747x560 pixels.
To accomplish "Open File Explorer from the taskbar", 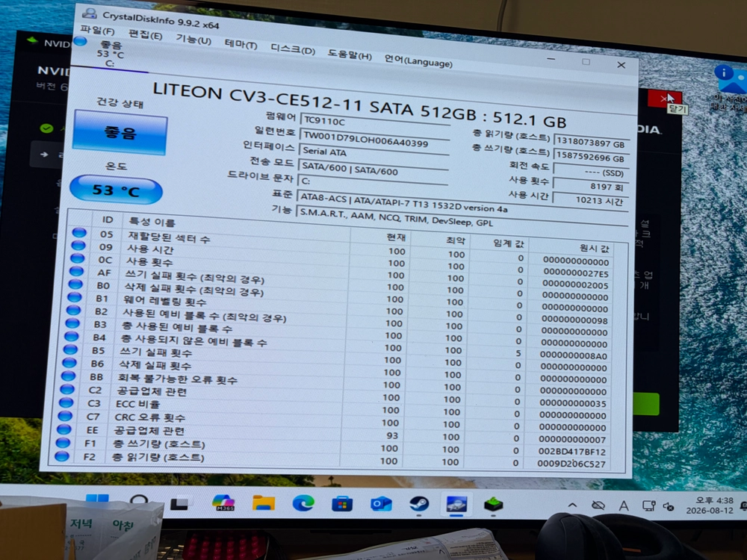I will pos(264,503).
